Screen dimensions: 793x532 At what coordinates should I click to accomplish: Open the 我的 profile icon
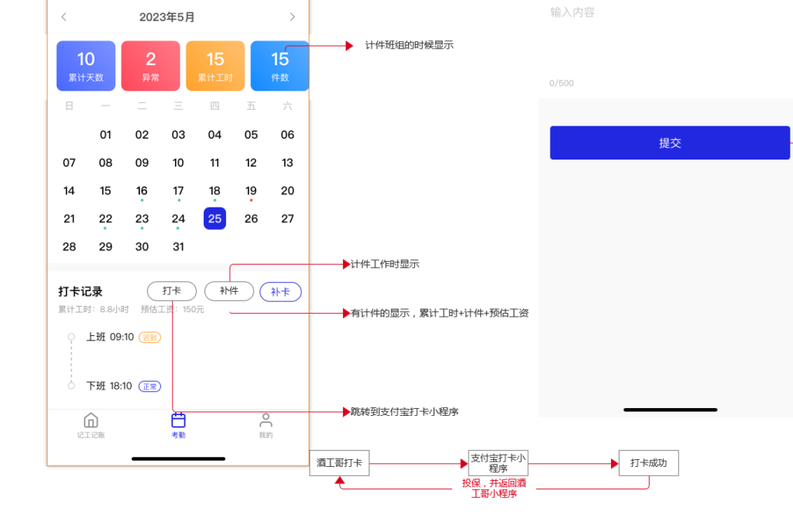266,420
